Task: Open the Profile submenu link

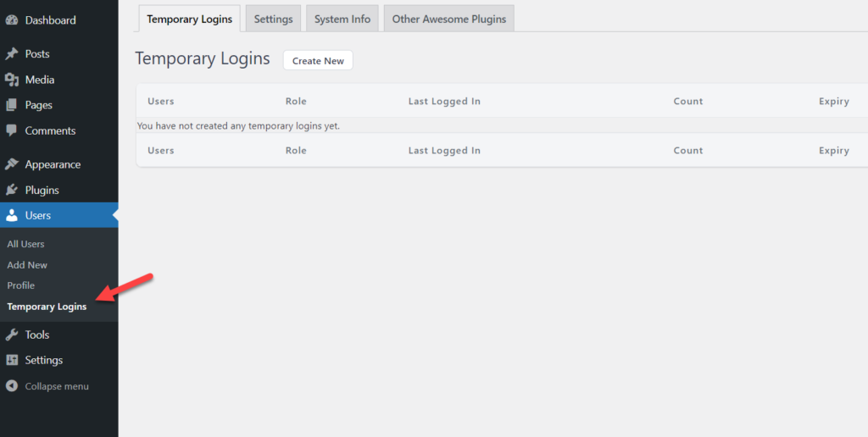Action: click(x=21, y=285)
